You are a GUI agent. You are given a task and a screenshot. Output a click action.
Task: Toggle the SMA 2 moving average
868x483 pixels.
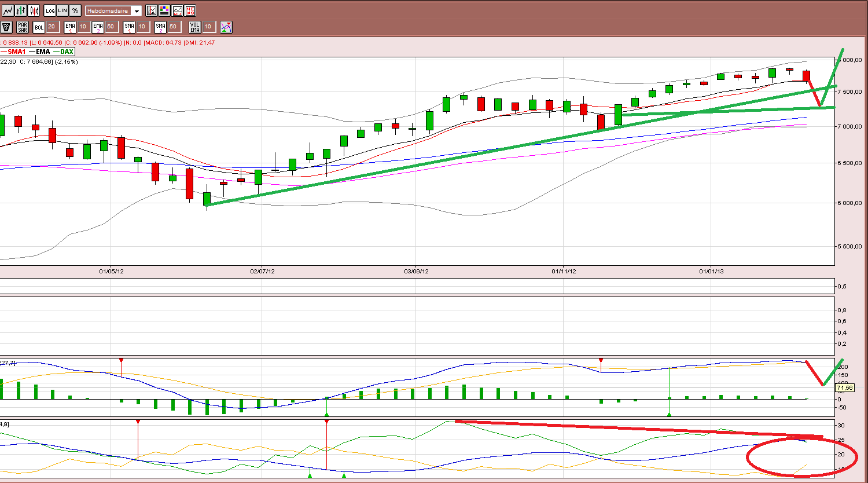click(160, 27)
